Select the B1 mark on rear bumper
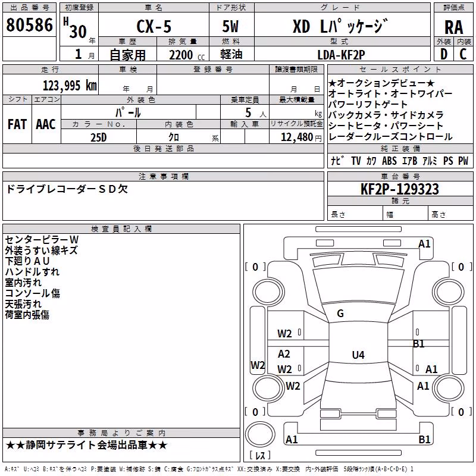Screen dimensions: 476x476 pyautogui.click(x=424, y=439)
